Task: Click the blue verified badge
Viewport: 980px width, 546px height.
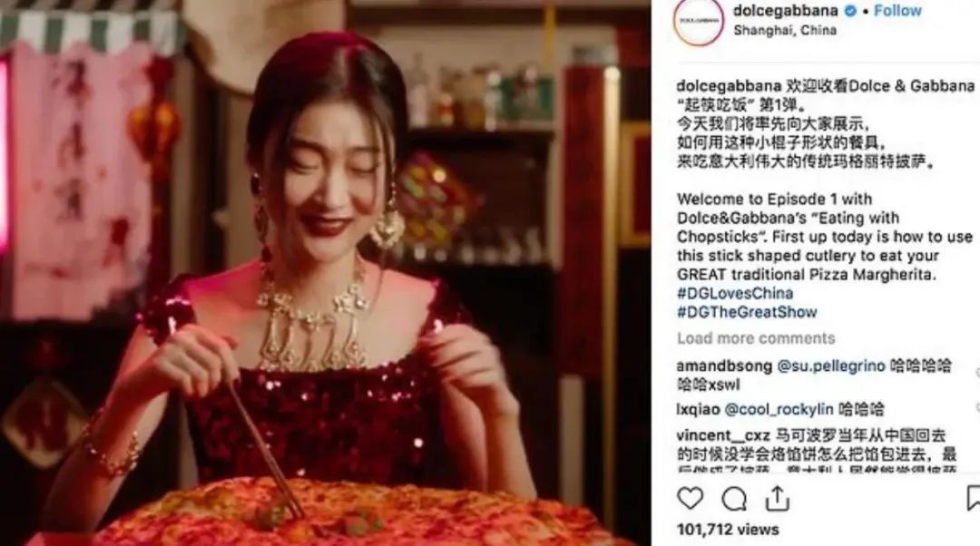Action: coord(850,11)
